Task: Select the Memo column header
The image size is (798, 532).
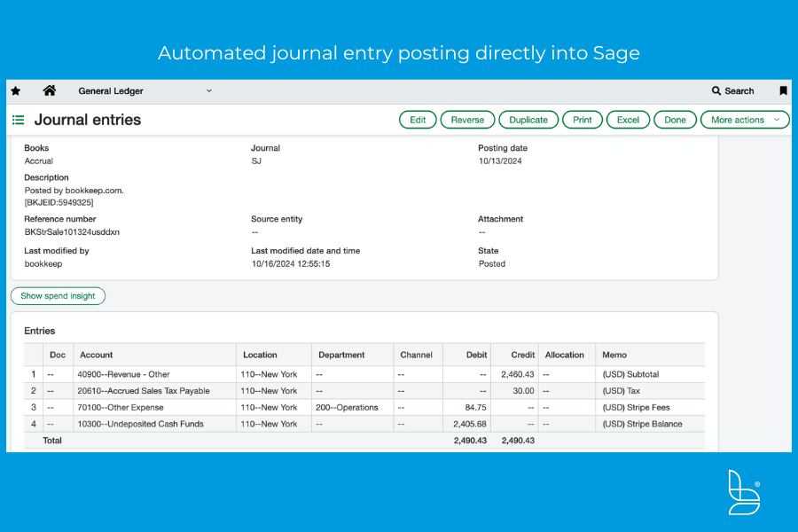Action: [614, 355]
